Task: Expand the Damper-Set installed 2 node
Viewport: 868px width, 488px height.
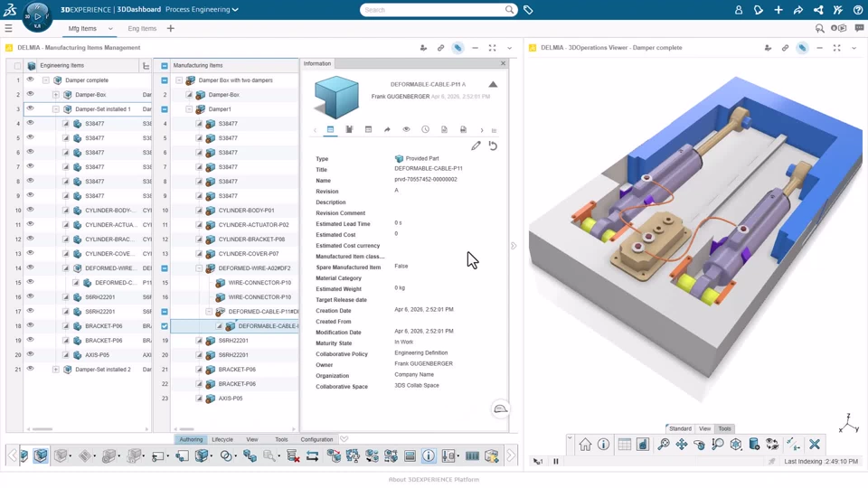Action: [x=55, y=369]
